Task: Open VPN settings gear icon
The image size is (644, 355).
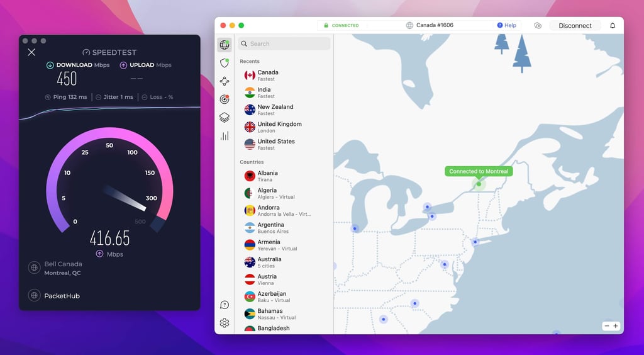Action: [x=225, y=323]
